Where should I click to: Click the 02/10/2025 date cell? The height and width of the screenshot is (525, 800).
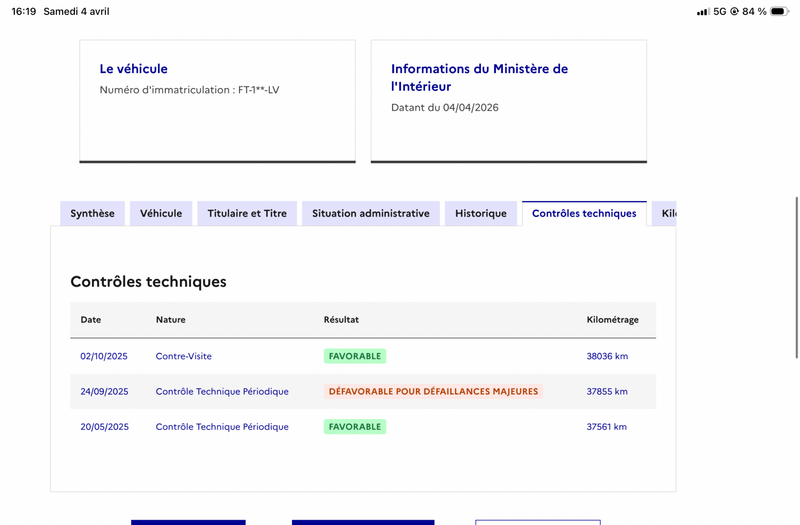pyautogui.click(x=104, y=356)
